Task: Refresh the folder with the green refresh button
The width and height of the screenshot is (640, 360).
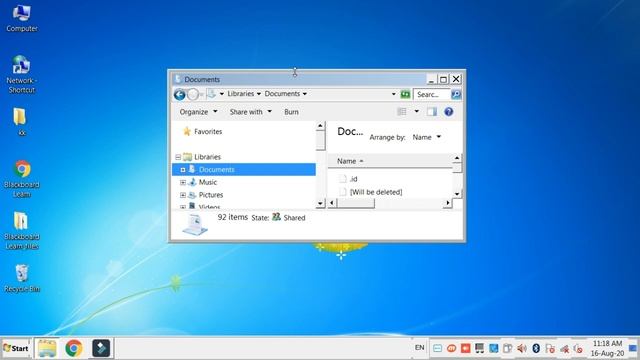Action: click(x=405, y=94)
